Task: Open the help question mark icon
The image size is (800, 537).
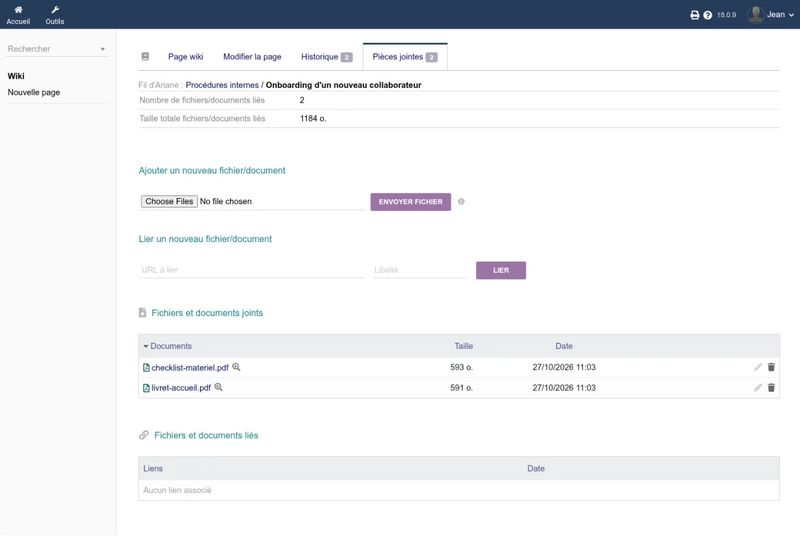Action: (x=708, y=15)
